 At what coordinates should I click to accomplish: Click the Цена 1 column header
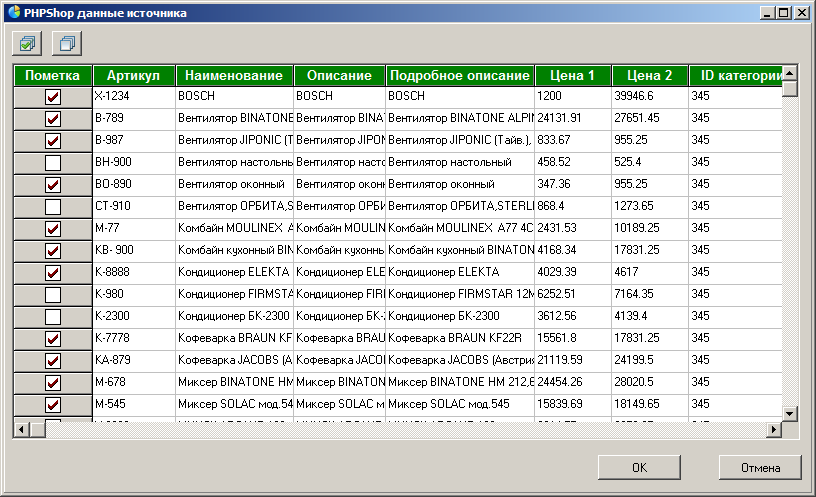(x=572, y=75)
